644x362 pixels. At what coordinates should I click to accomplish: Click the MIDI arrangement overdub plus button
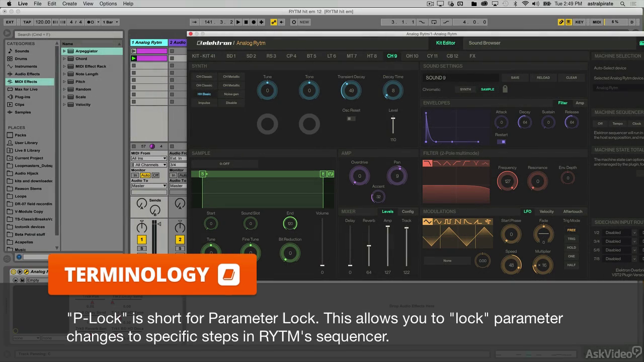click(262, 22)
